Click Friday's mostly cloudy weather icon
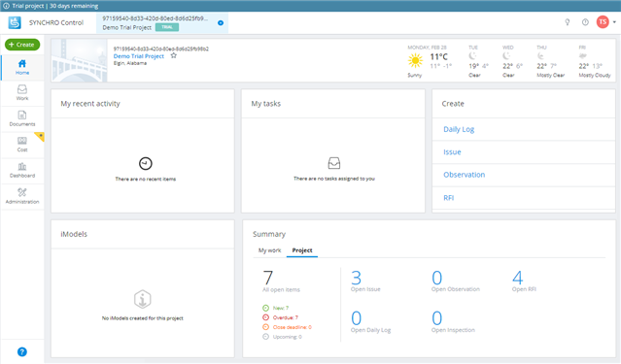The height and width of the screenshot is (364, 621). click(x=582, y=55)
